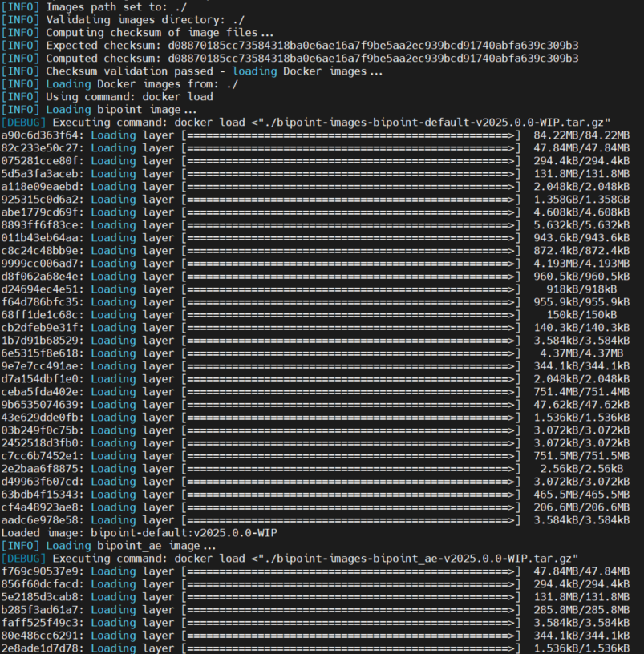Click layer ID ceba5fda402e

pyautogui.click(x=39, y=392)
